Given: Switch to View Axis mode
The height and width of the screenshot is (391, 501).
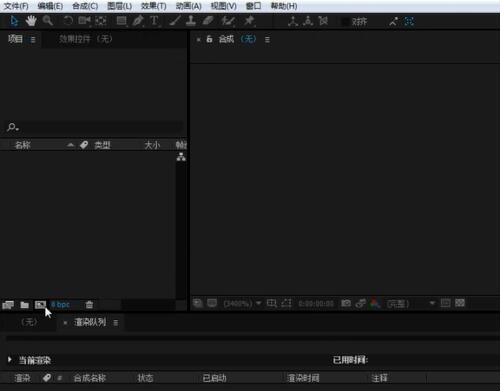Looking at the screenshot, I should coord(323,21).
